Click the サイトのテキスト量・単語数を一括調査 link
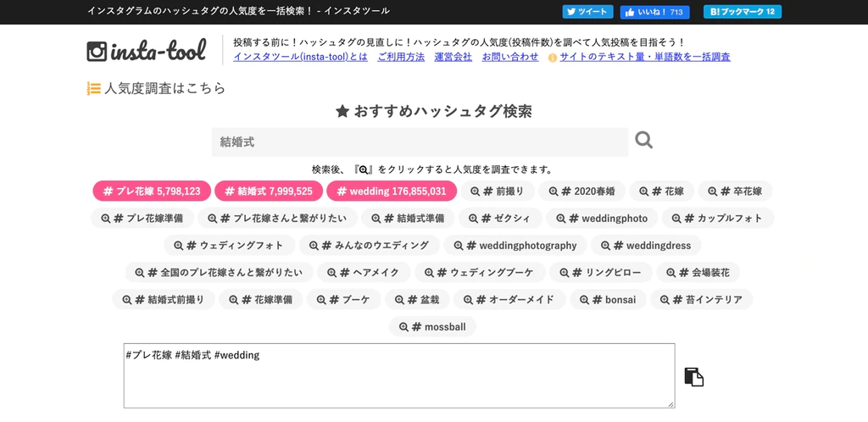Screen dimensions: 868x422 [644, 57]
